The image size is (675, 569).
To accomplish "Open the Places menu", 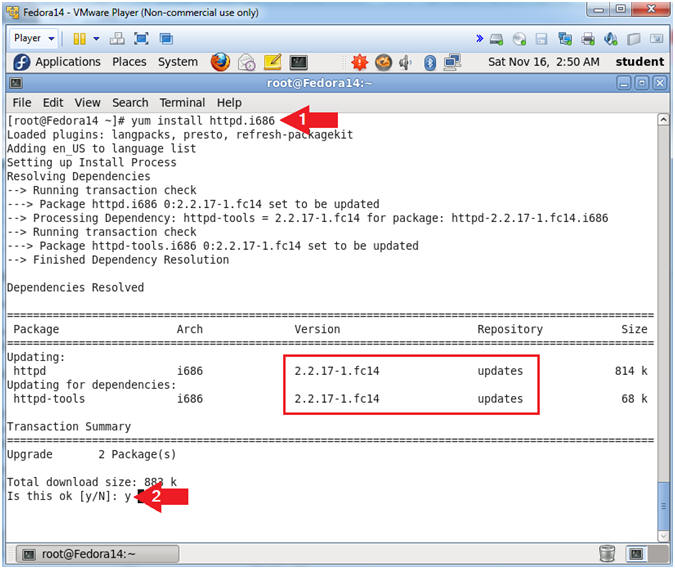I will (129, 62).
